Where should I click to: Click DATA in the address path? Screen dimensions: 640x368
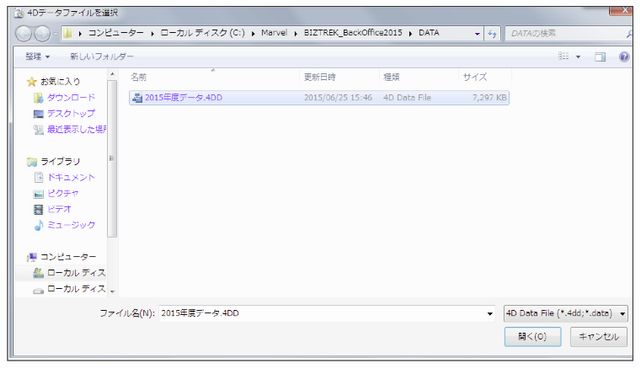[x=429, y=33]
